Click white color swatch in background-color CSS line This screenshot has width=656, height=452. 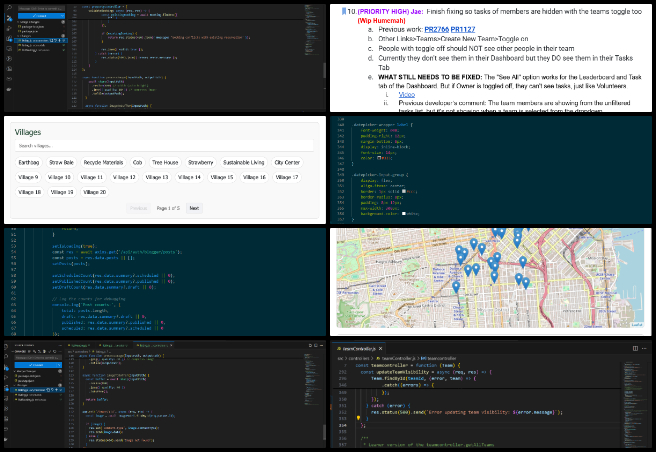[x=404, y=213]
